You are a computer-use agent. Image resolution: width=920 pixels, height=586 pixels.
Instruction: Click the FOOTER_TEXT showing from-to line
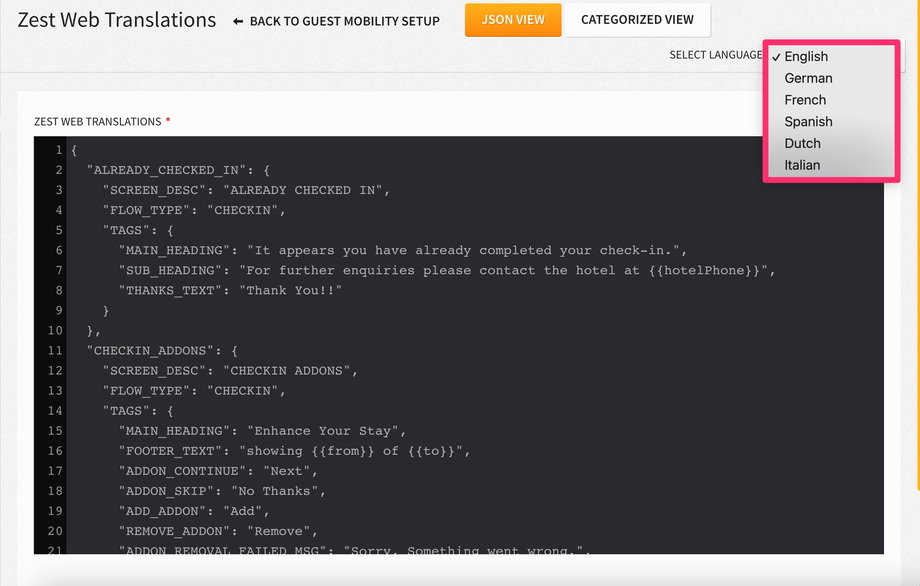[294, 451]
